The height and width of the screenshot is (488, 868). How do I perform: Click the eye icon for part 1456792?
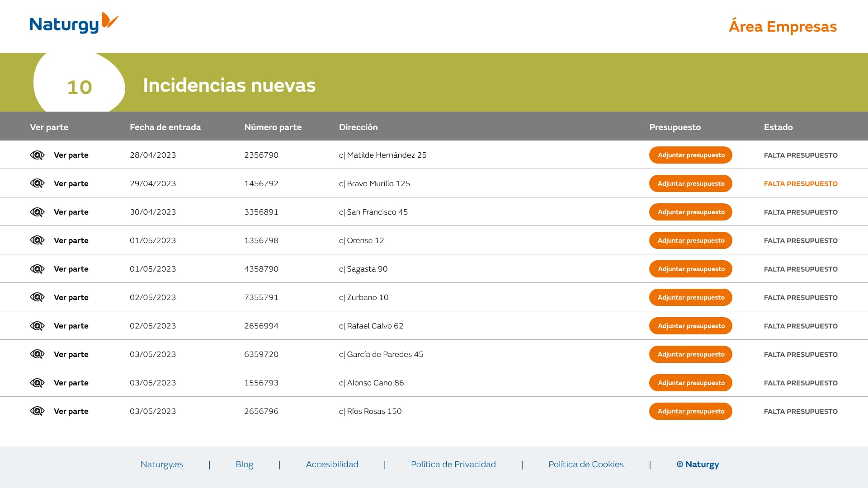pos(37,183)
